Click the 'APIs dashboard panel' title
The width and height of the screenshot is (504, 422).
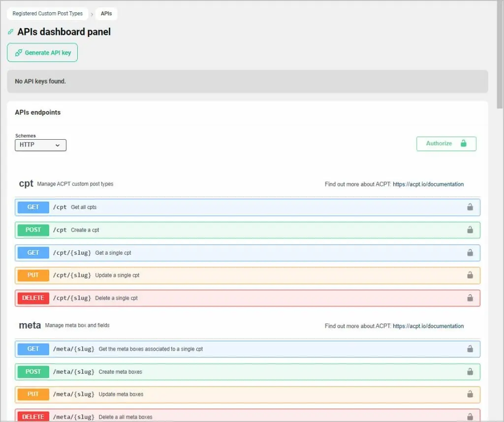[64, 32]
